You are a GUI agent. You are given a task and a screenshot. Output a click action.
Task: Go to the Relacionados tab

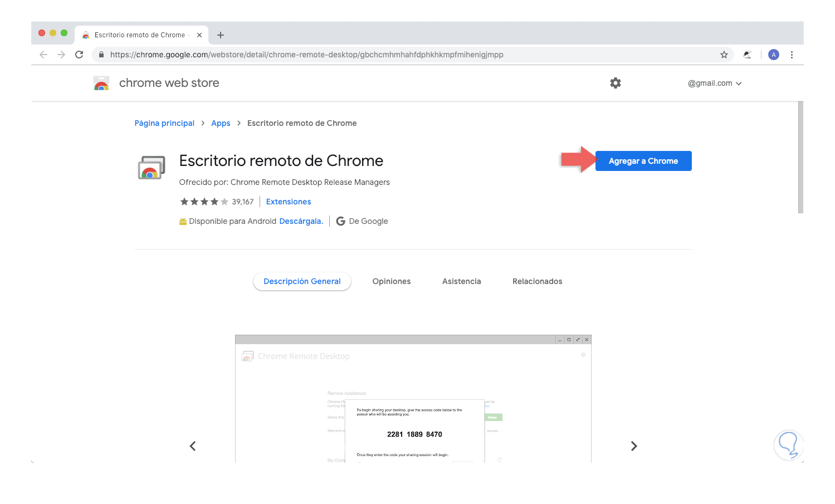coord(538,281)
